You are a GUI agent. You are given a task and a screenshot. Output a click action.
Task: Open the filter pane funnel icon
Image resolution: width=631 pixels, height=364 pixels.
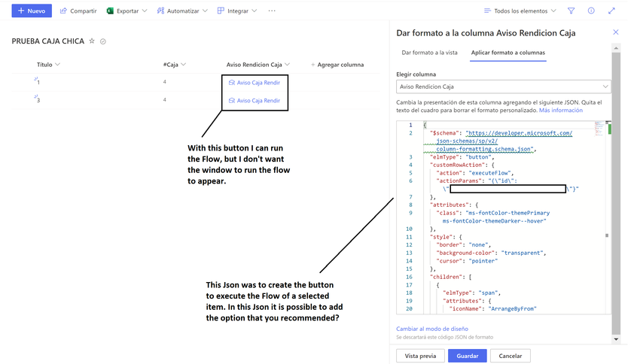point(571,11)
